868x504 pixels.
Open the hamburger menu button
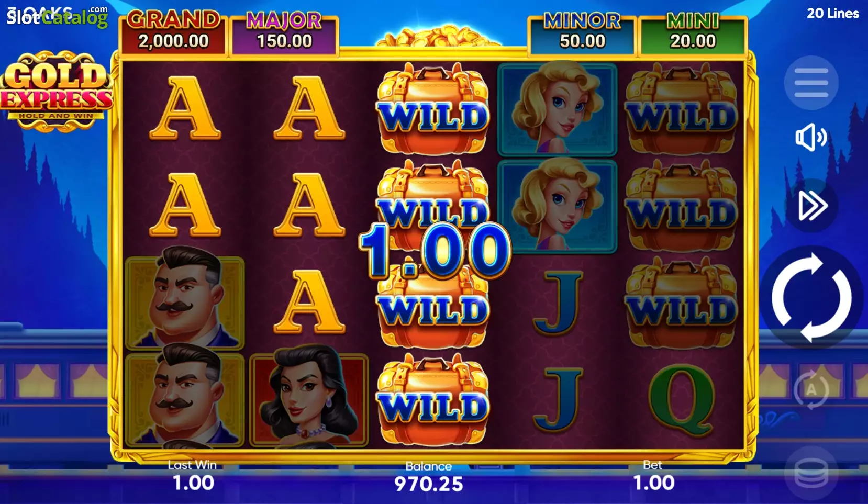pos(811,83)
